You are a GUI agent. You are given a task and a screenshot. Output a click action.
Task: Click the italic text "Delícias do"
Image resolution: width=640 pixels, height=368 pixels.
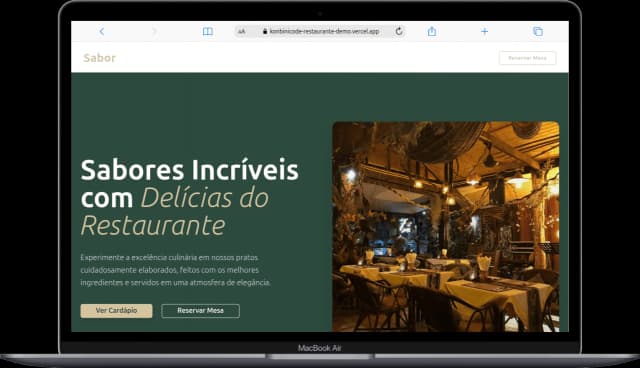[x=205, y=198]
